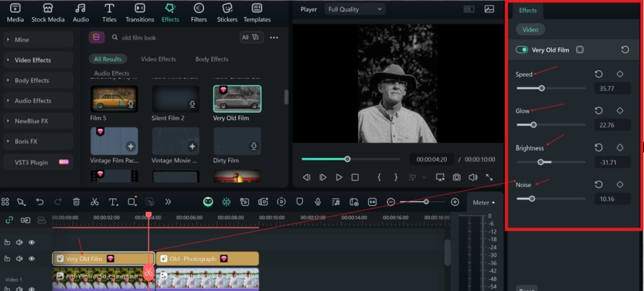Split clip with scissors tool
Image resolution: width=644 pixels, height=291 pixels.
pyautogui.click(x=94, y=202)
